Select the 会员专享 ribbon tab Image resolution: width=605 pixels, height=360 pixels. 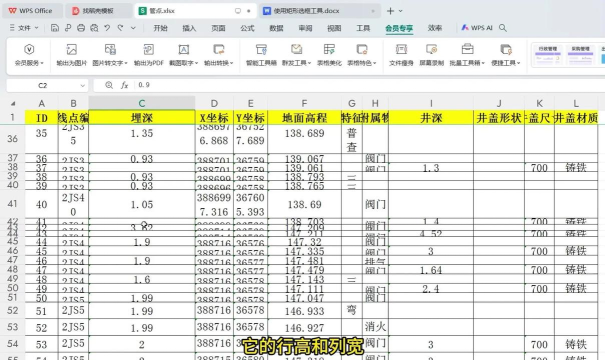click(x=399, y=28)
